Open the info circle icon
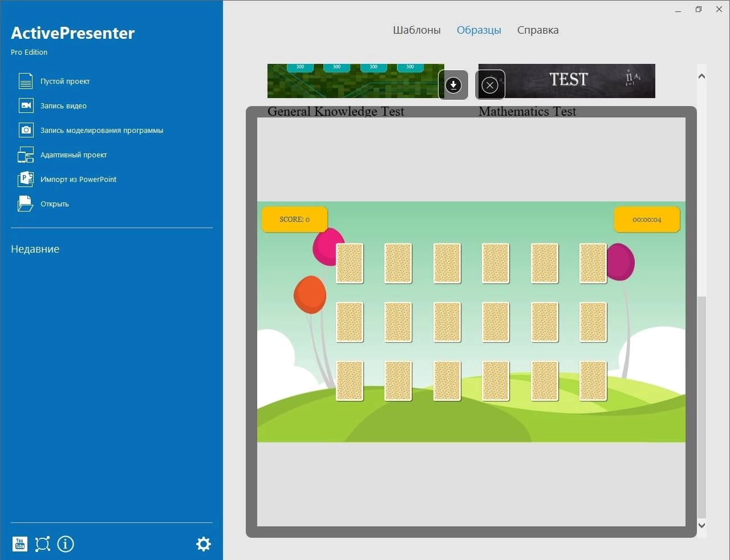This screenshot has width=730, height=560. [66, 544]
